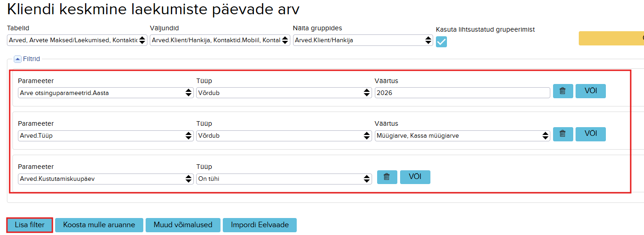
Task: Click Koosta mulle aruanne button
Action: (x=99, y=225)
